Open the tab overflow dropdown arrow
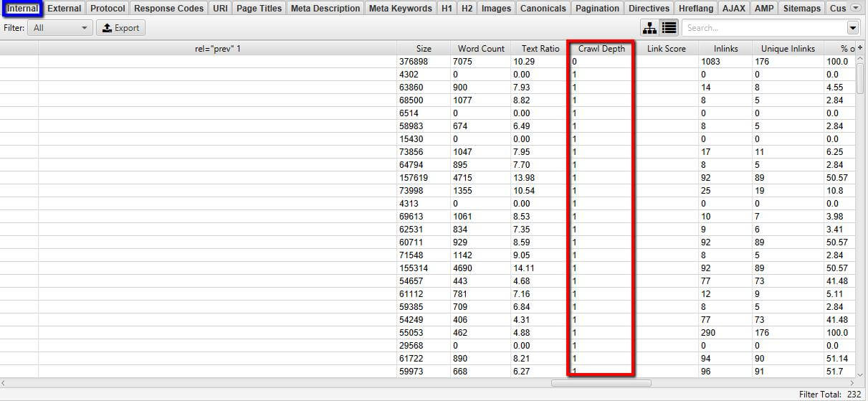868x401 pixels. (855, 9)
